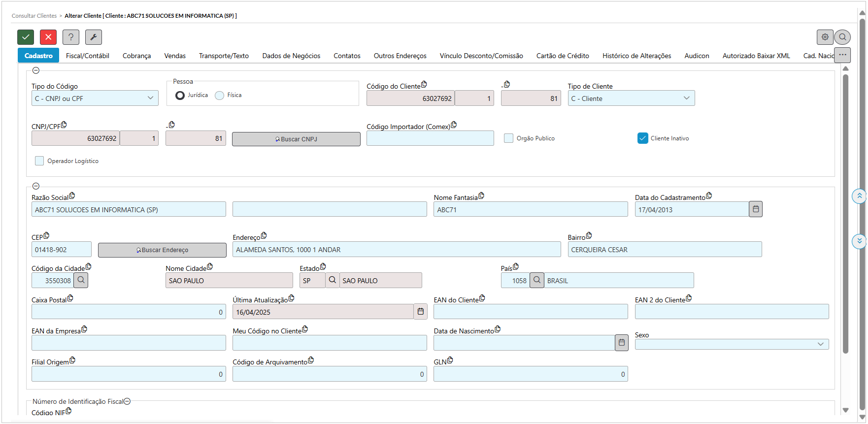
Task: Click lookup icon beside Código da Cidade
Action: coord(81,280)
